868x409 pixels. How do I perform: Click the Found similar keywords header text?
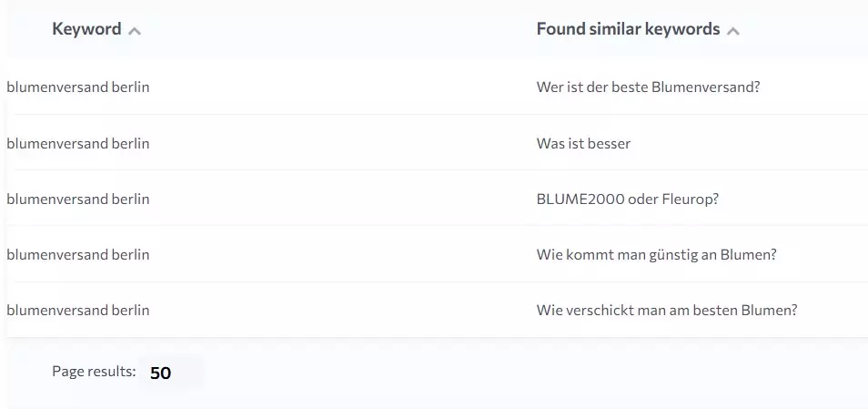628,29
